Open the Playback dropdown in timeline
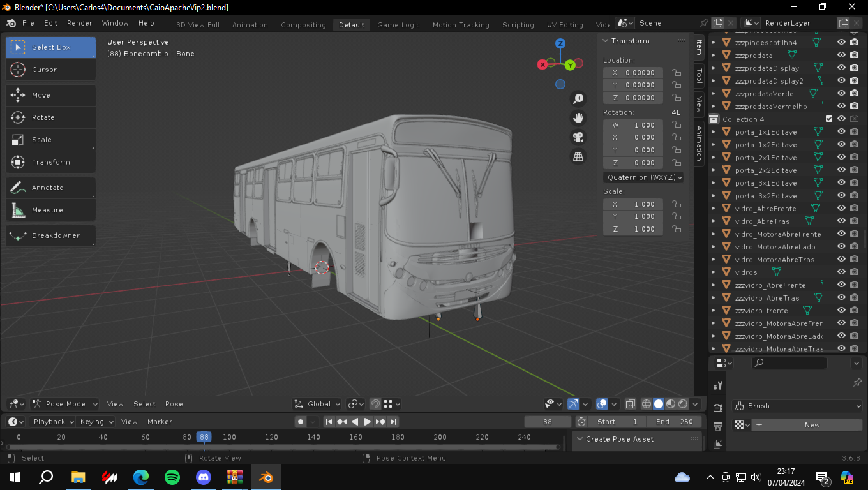Screen dimensions: 868x490 click(52, 422)
